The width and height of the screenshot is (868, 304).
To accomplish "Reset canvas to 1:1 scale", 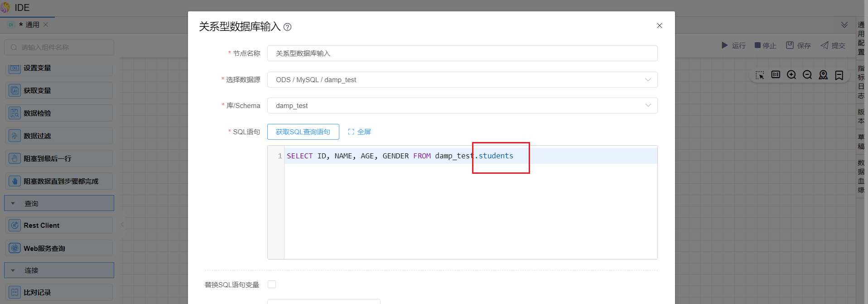I will [x=776, y=75].
